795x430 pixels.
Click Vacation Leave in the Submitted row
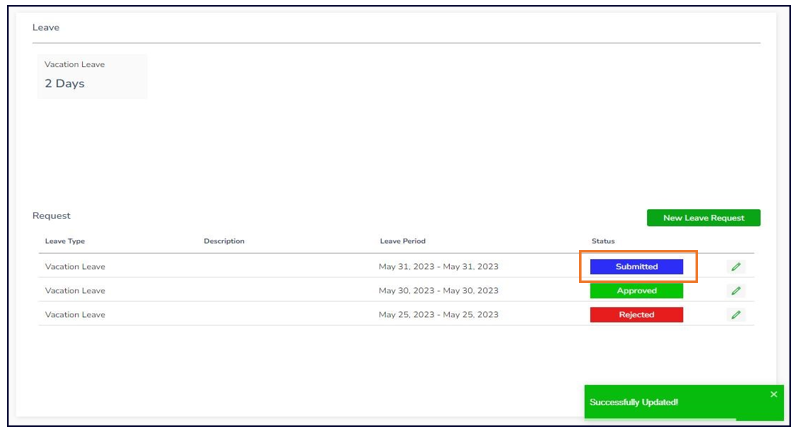tap(75, 267)
